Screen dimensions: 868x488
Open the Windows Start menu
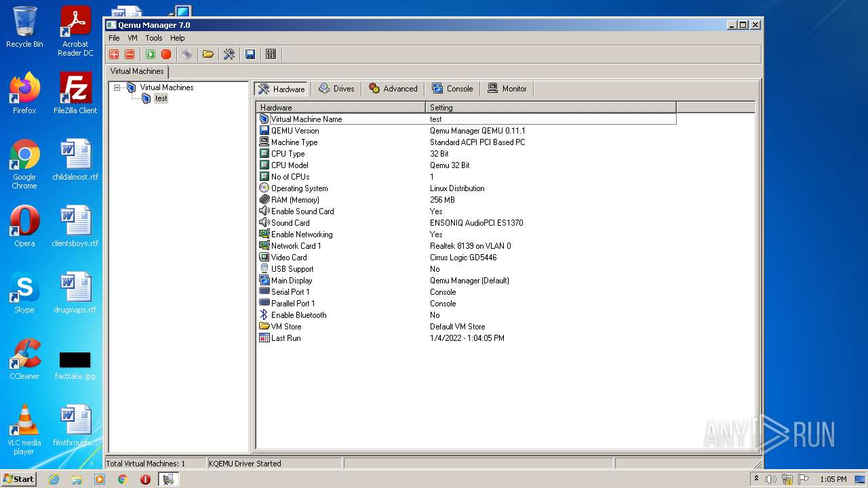click(x=19, y=479)
